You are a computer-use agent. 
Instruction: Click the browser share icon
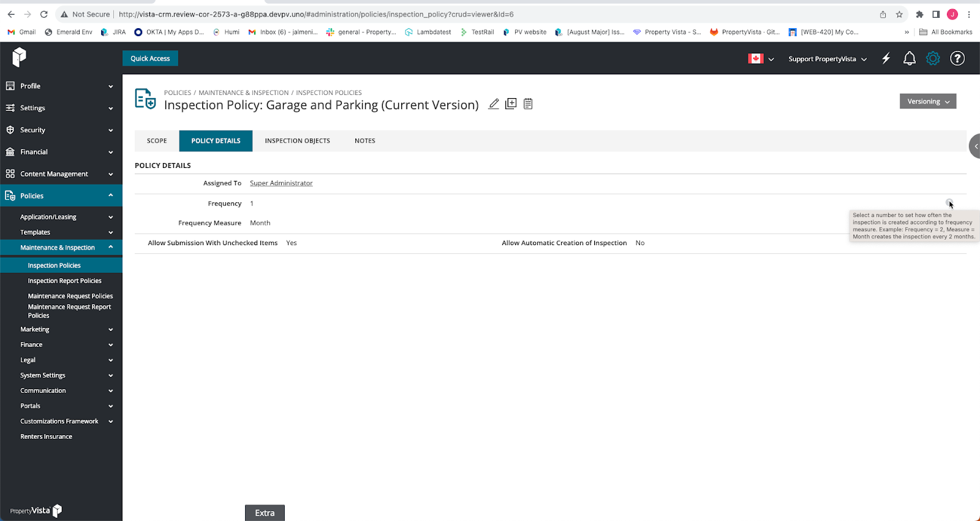pos(883,14)
